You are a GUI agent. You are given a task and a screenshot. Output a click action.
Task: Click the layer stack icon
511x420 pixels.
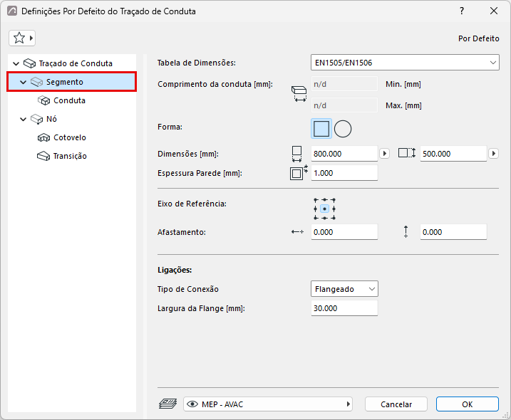167,404
